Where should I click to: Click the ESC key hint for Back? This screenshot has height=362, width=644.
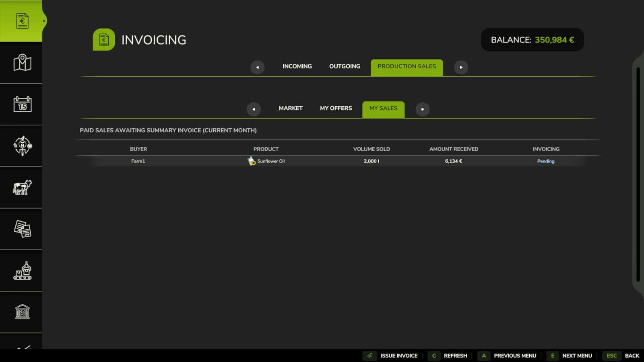click(x=611, y=356)
